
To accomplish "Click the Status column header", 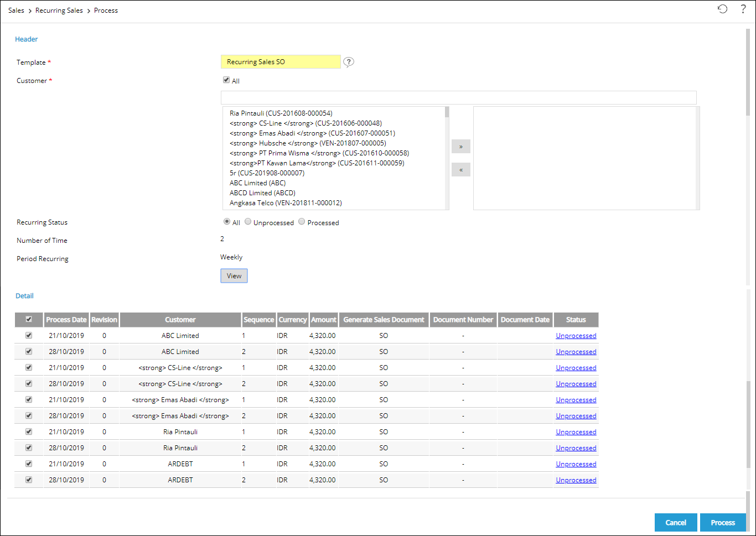I will [576, 320].
